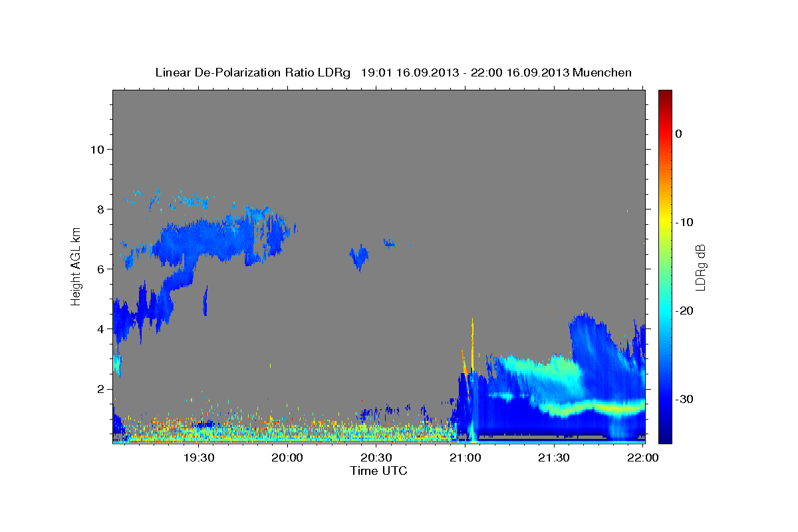Click the 'Height AGL km' y-axis label
Screen dimensions: 798x532
click(x=76, y=266)
